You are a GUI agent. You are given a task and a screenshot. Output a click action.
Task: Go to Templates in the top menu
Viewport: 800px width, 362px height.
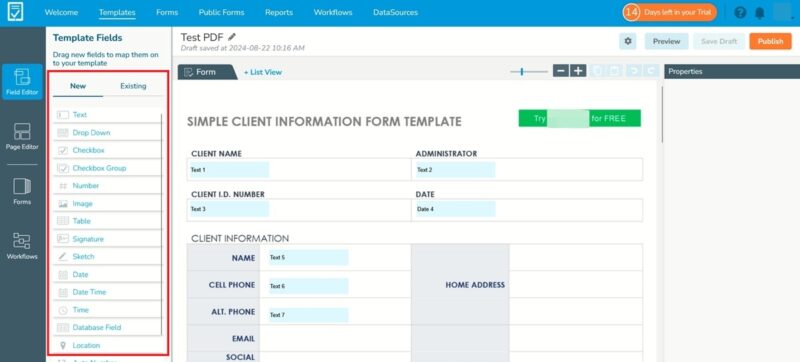coord(117,12)
